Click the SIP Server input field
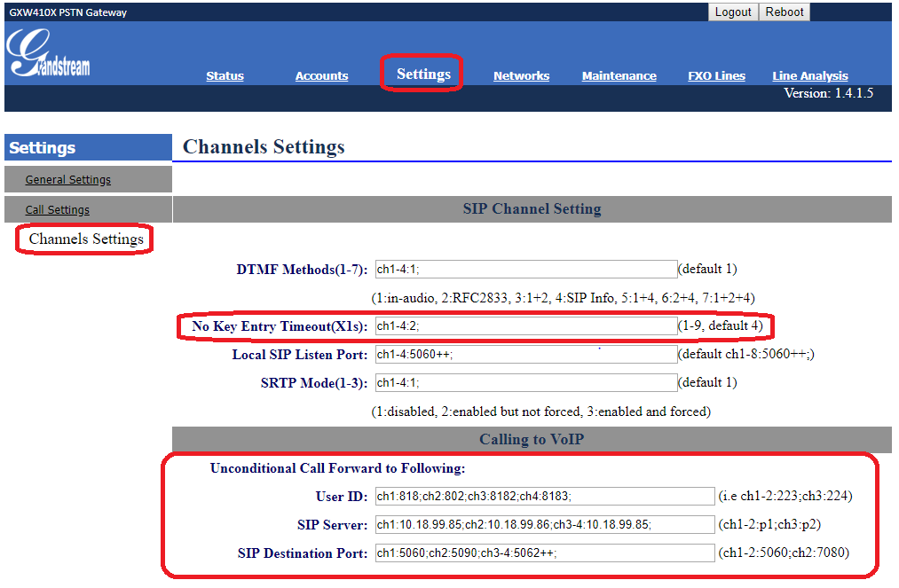This screenshot has height=588, width=899. click(545, 524)
